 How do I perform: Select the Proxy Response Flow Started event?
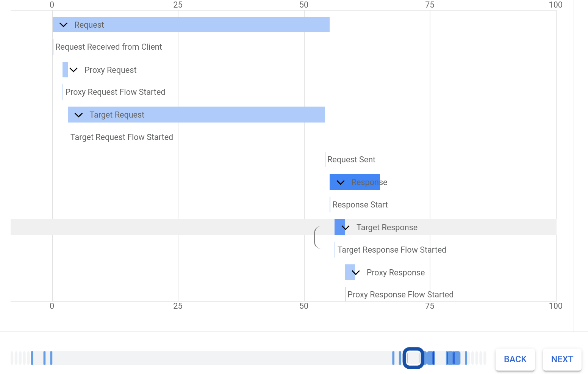400,294
